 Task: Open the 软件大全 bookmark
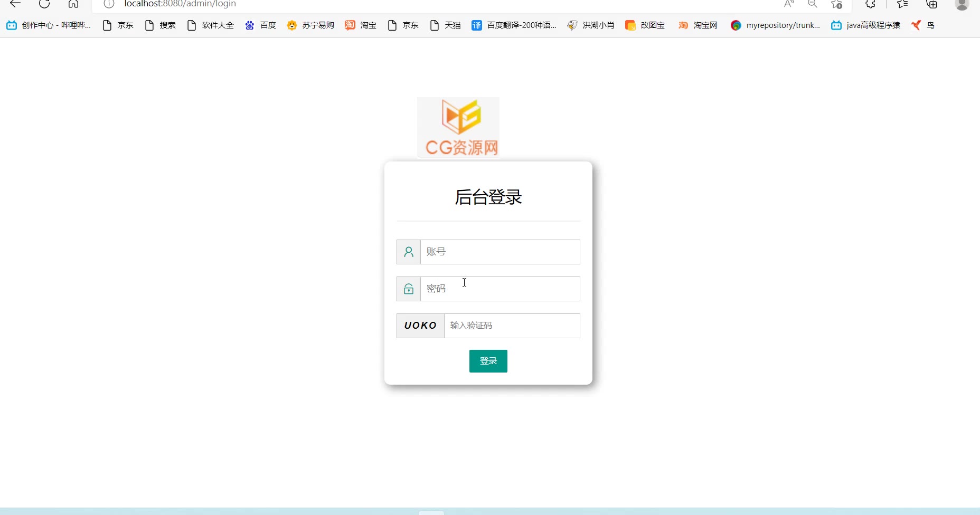point(211,25)
